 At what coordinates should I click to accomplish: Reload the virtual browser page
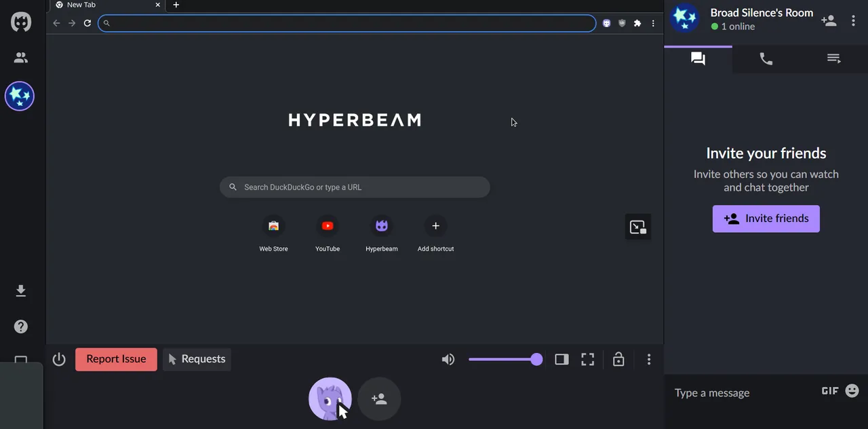[87, 23]
